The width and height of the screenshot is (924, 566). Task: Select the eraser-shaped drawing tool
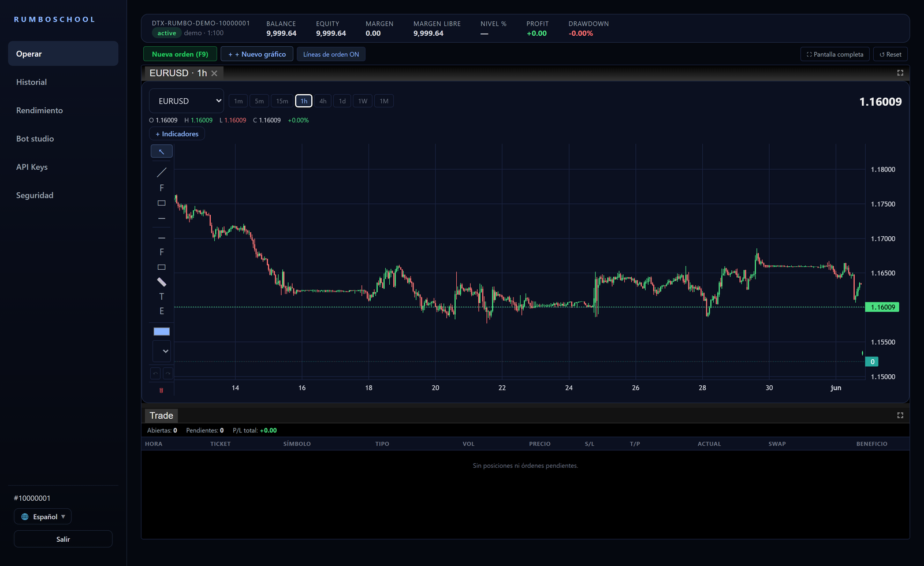tap(162, 282)
